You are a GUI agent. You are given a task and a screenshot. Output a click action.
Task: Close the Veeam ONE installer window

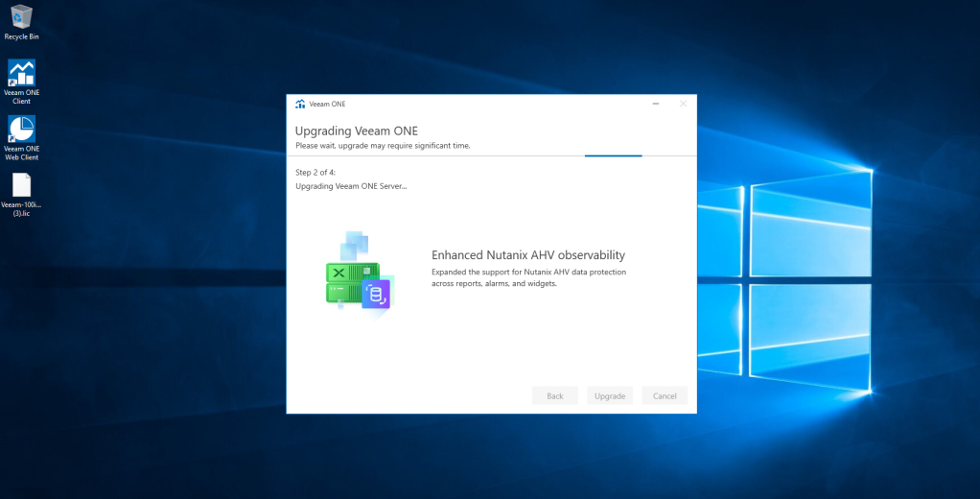coord(683,104)
